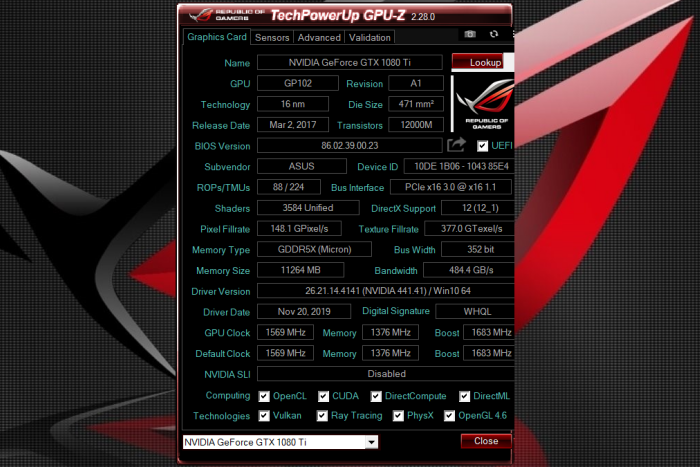The height and width of the screenshot is (467, 700).
Task: Click the Technology value 16 nm
Action: (x=293, y=104)
